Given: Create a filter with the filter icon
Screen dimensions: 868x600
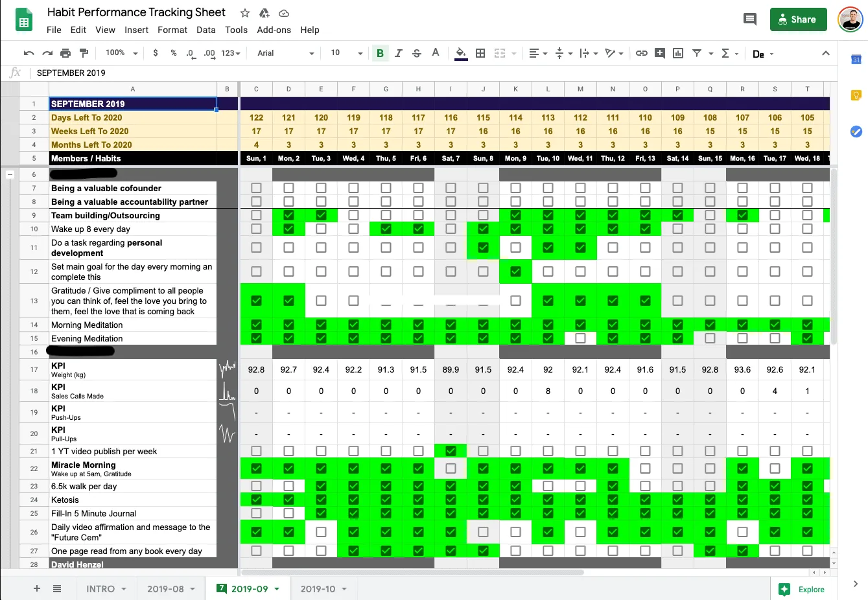Looking at the screenshot, I should click(697, 53).
